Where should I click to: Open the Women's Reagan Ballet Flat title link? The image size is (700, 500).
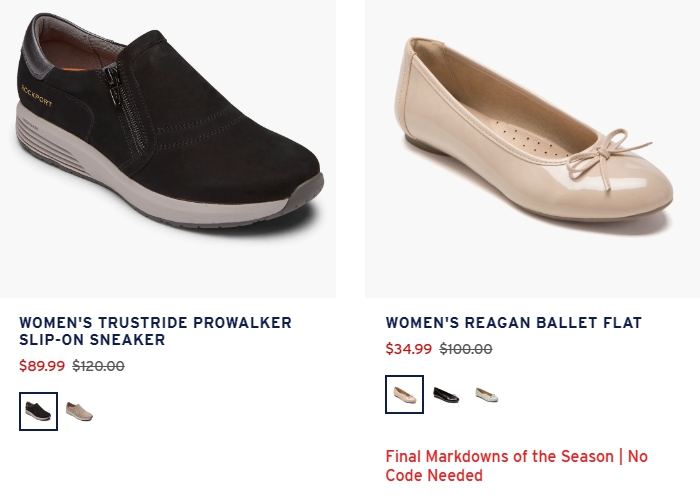coord(513,322)
